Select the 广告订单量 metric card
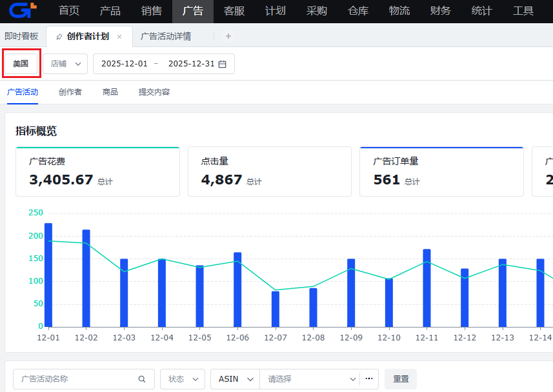 [441, 171]
